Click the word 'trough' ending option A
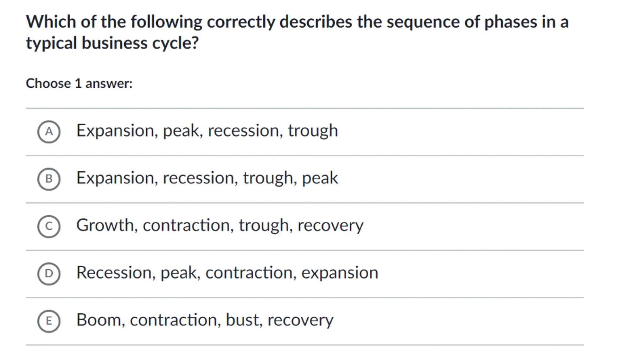 (x=313, y=131)
